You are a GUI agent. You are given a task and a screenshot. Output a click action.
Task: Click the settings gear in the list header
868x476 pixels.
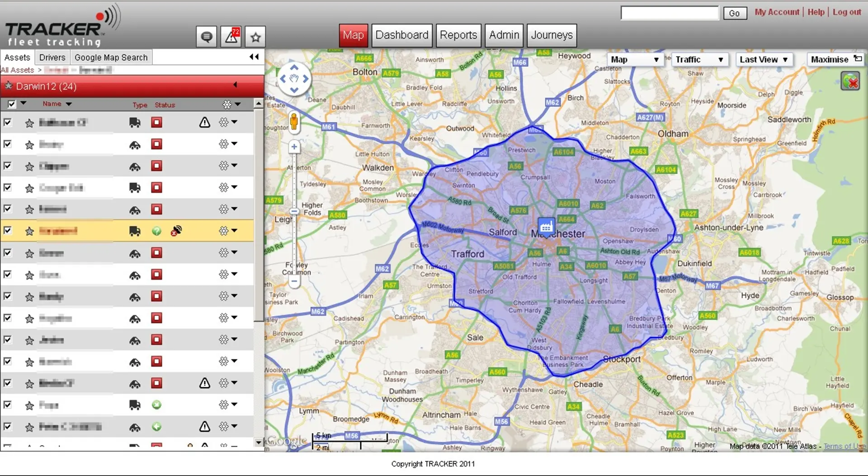tap(227, 105)
